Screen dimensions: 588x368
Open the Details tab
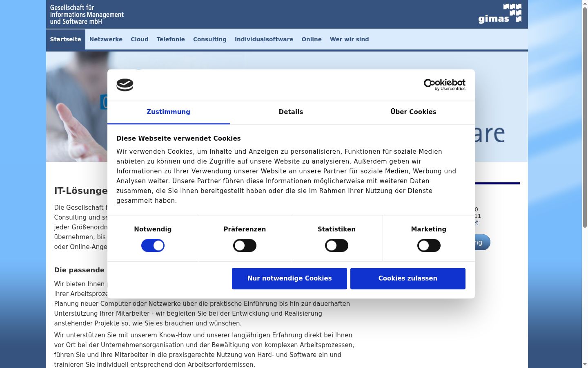click(x=291, y=112)
